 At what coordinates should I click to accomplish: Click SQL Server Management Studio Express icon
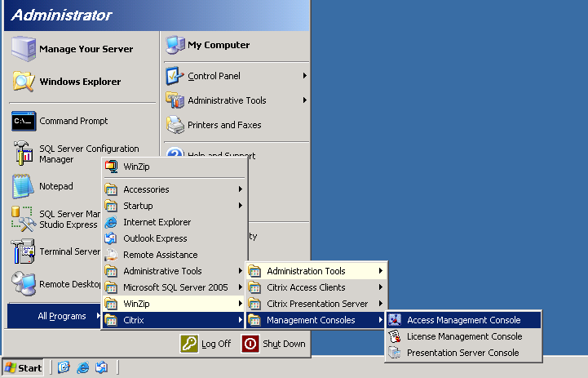(24, 219)
